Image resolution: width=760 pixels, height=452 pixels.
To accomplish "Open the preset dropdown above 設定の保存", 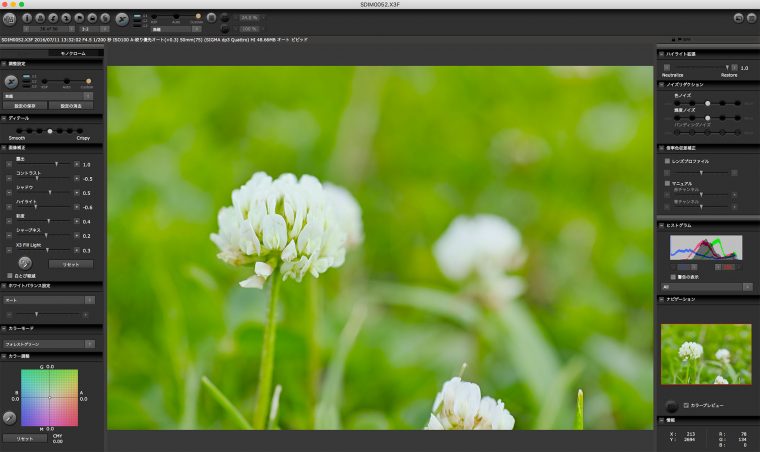I will [48, 96].
